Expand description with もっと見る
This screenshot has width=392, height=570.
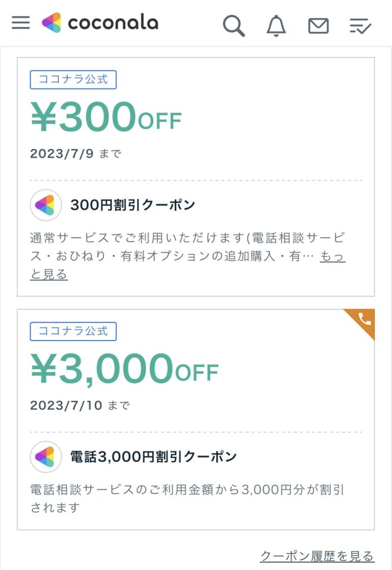pyautogui.click(x=332, y=257)
